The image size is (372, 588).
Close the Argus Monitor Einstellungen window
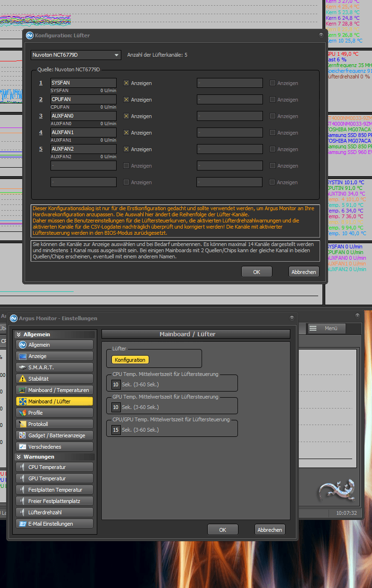click(292, 318)
